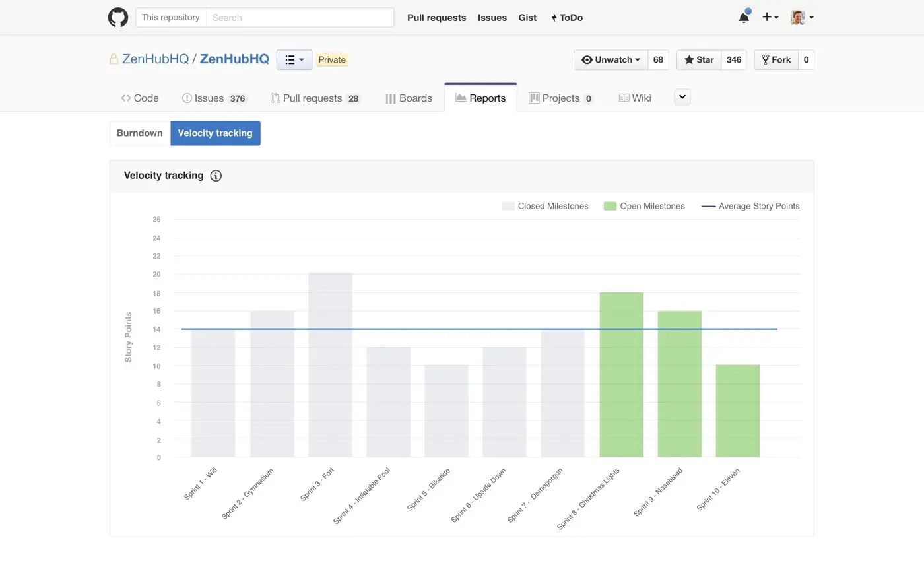Click the Private repository label
The height and width of the screenshot is (561, 924).
332,59
